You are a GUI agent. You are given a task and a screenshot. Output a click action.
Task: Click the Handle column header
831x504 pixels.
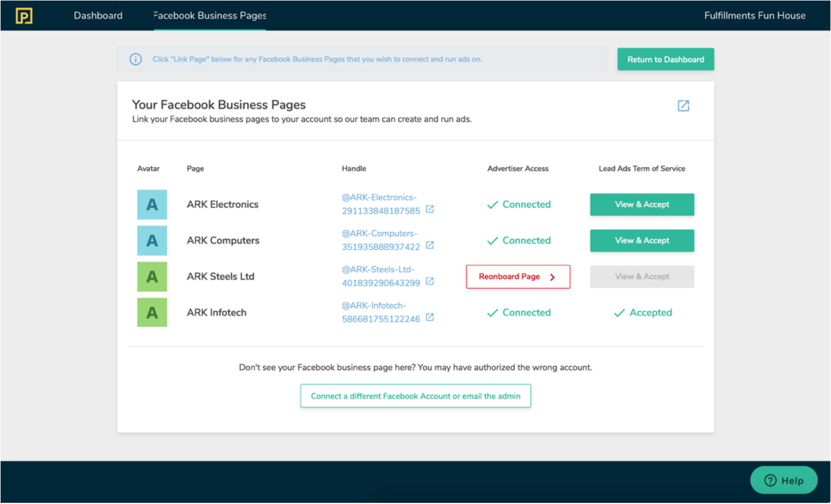point(354,169)
